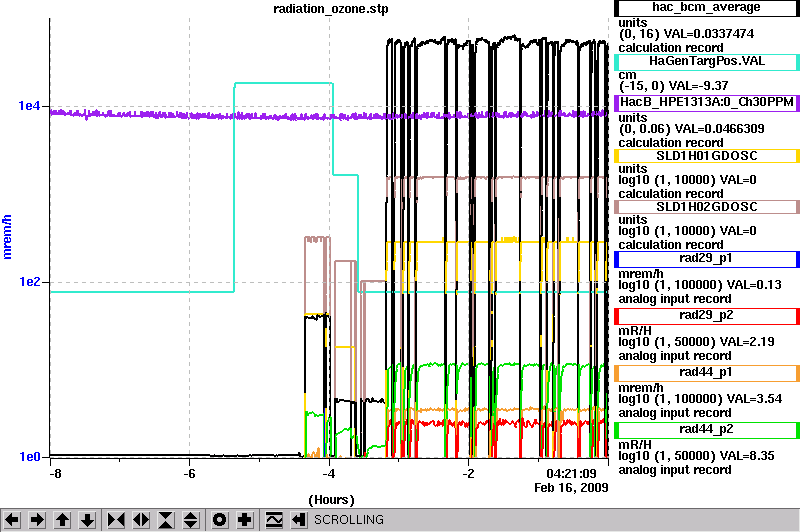Viewport: 800px width, 532px height.
Task: Select the rad44_p2 legend entry
Action: pyautogui.click(x=707, y=430)
